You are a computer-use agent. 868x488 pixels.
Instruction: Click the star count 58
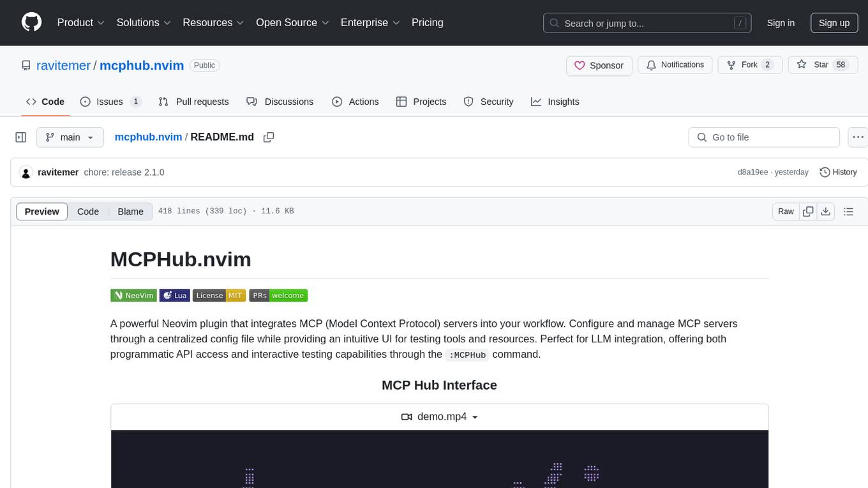[x=841, y=65]
